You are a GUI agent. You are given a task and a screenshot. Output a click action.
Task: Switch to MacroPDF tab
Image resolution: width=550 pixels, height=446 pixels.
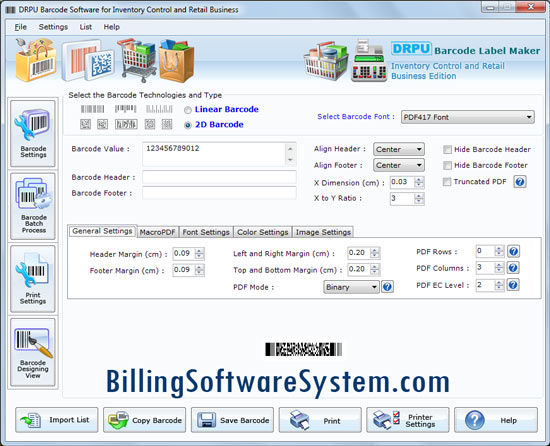click(157, 232)
